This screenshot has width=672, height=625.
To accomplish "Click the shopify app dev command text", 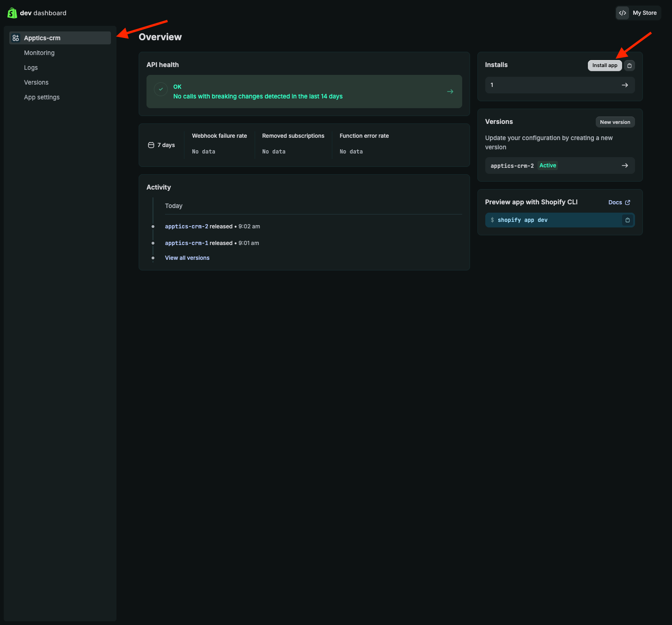I will click(523, 220).
